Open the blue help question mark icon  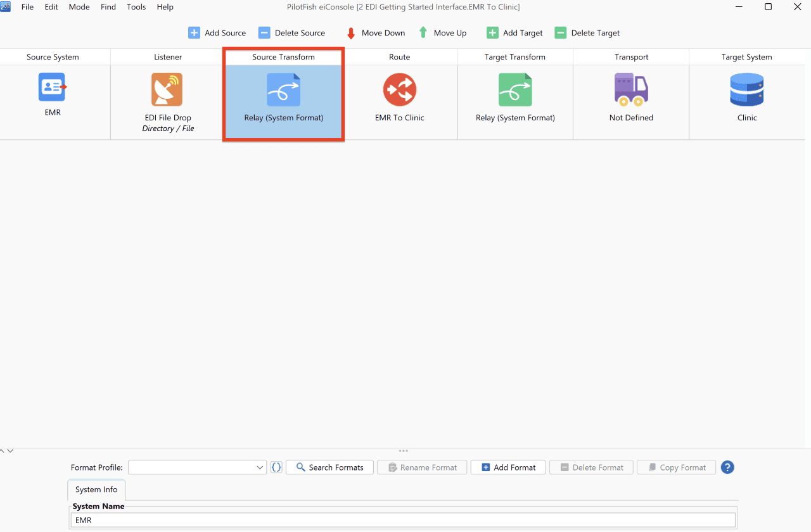pyautogui.click(x=727, y=467)
